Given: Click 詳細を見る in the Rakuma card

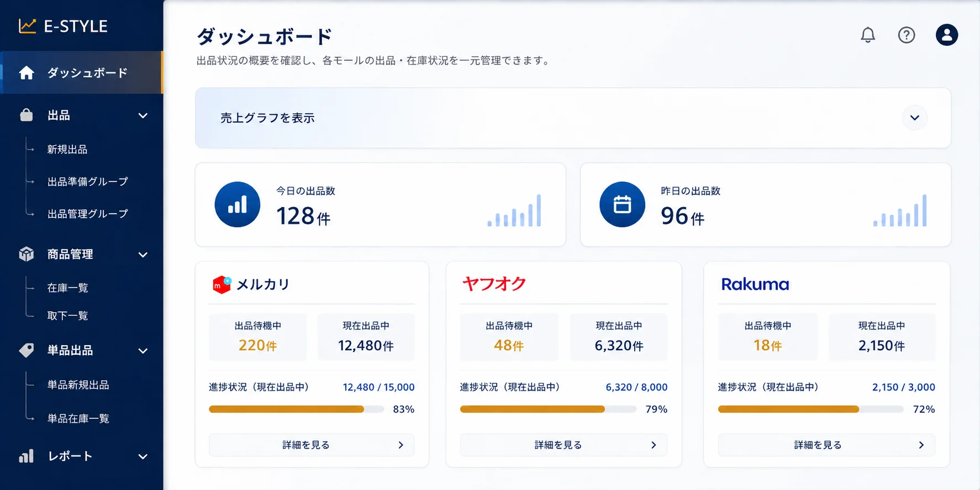Looking at the screenshot, I should coord(826,445).
